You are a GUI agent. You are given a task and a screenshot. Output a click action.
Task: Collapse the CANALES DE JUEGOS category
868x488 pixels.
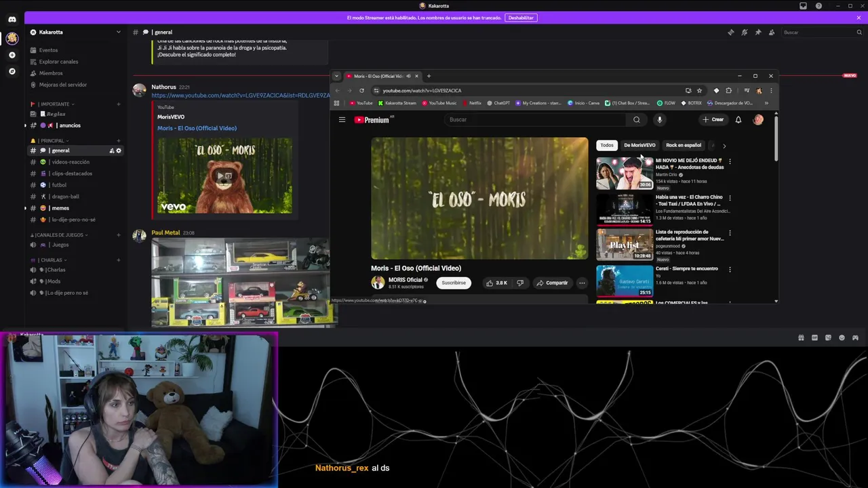(60, 235)
